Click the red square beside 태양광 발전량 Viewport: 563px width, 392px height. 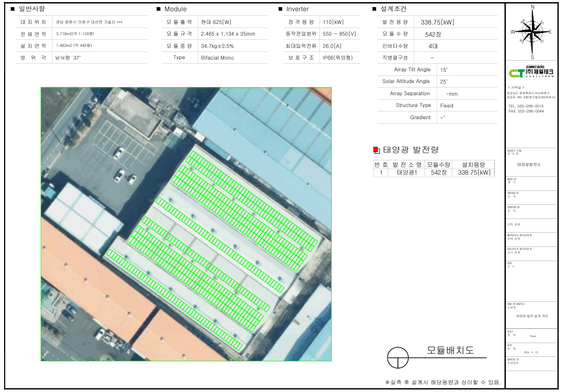coord(376,150)
